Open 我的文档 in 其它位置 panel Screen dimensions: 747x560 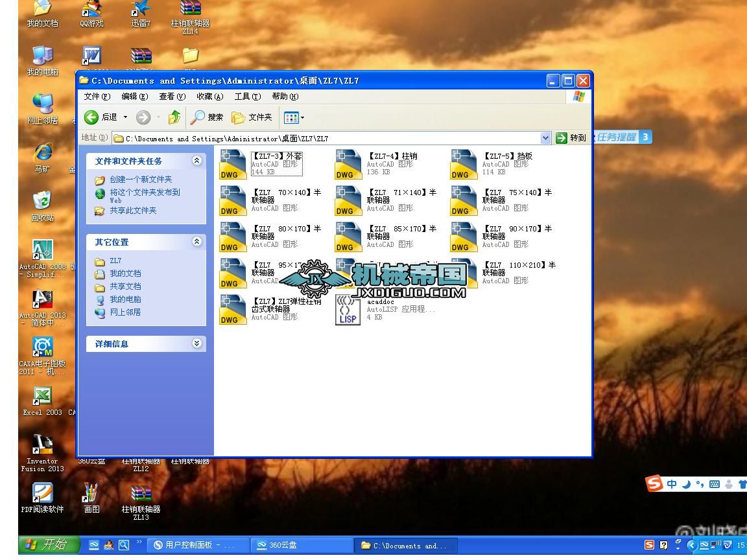pyautogui.click(x=125, y=274)
